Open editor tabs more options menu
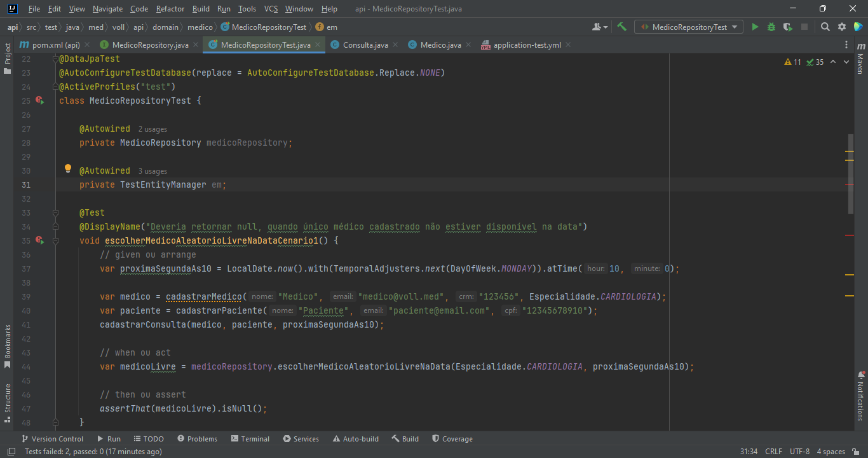This screenshot has width=868, height=458. point(846,45)
